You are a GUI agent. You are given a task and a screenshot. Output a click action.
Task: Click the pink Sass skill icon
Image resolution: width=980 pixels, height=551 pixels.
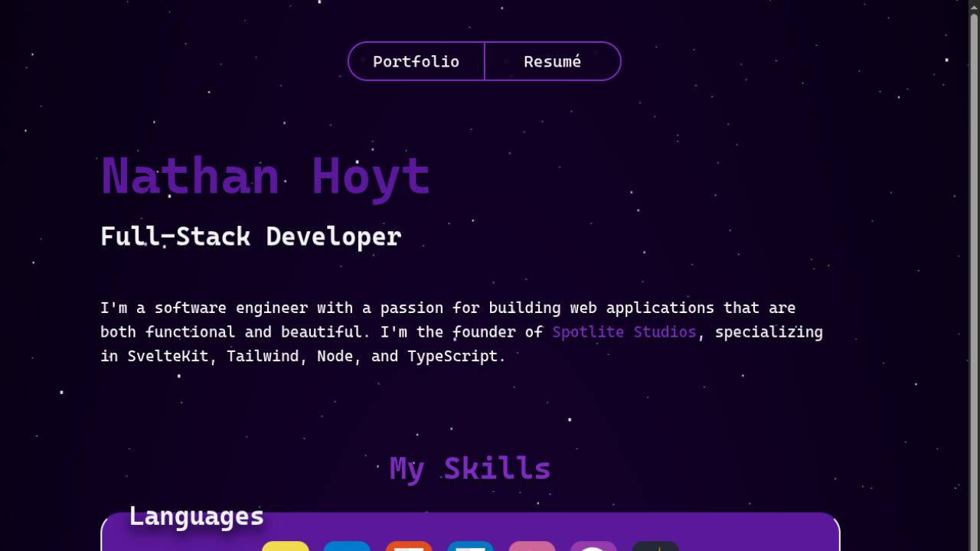click(x=531, y=546)
